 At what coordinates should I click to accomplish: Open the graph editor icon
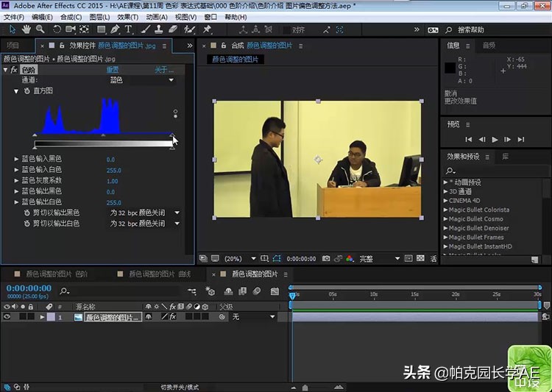click(x=275, y=291)
